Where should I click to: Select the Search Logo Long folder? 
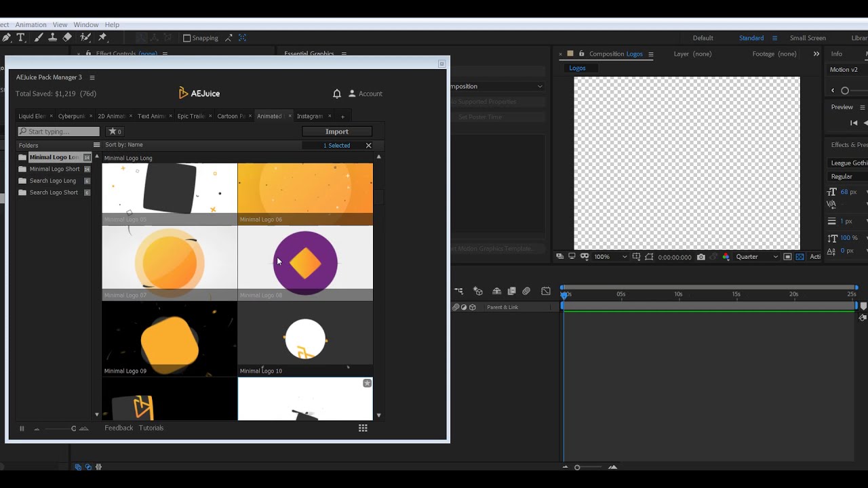point(54,181)
